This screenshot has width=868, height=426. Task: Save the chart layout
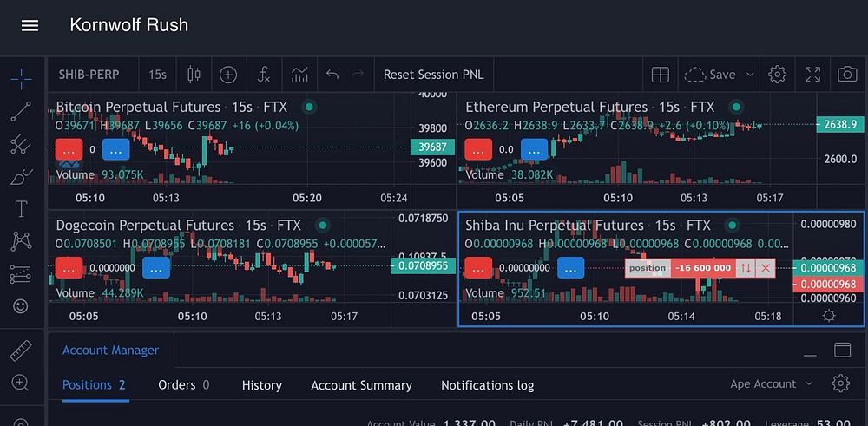[710, 74]
